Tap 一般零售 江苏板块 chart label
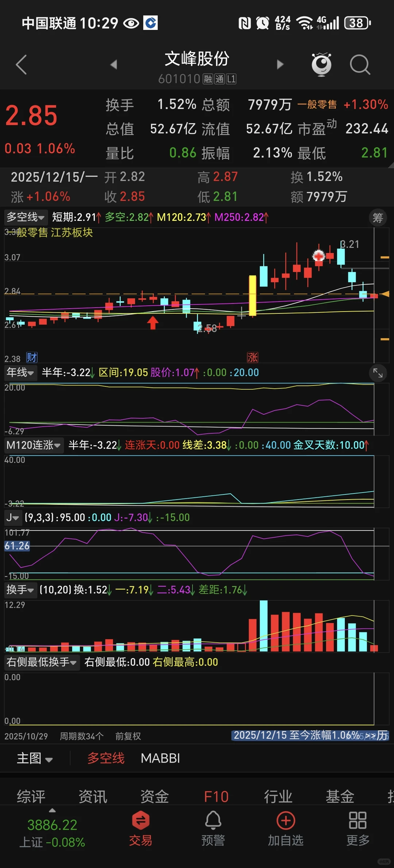Image resolution: width=394 pixels, height=868 pixels. (x=54, y=232)
